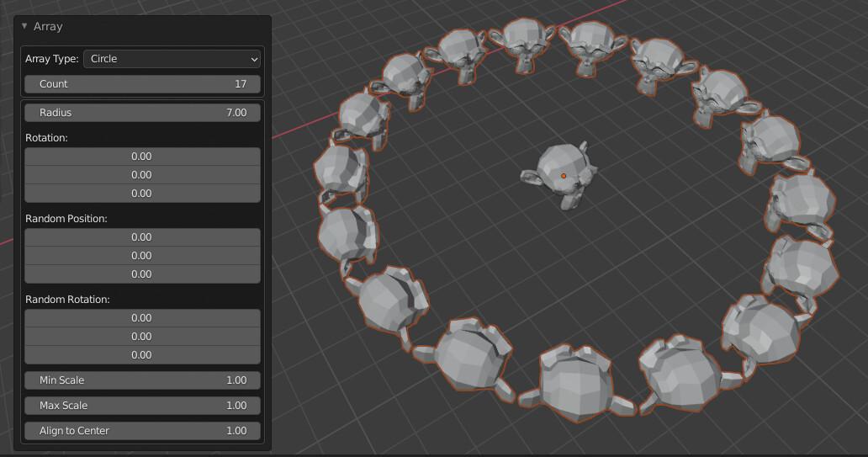Collapse the Array panel disclosure triangle
The width and height of the screenshot is (868, 457).
point(24,26)
